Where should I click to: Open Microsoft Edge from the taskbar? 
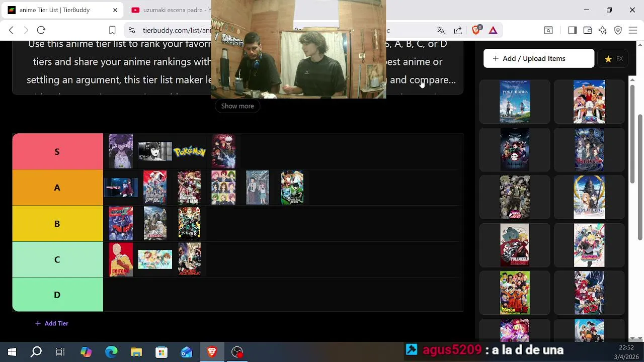(111, 352)
